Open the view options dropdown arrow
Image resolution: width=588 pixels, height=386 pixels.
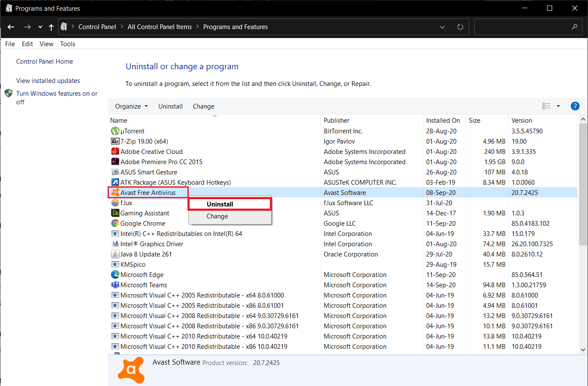[x=558, y=106]
